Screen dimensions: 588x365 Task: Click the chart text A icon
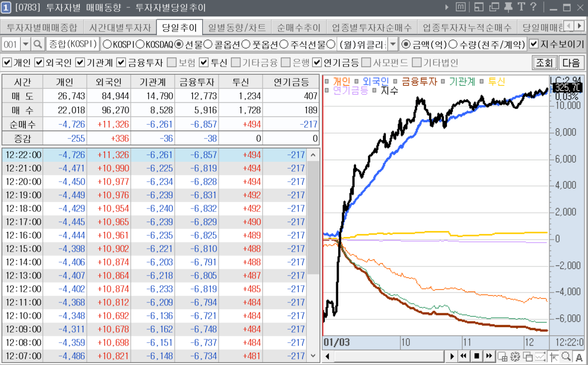(x=579, y=356)
